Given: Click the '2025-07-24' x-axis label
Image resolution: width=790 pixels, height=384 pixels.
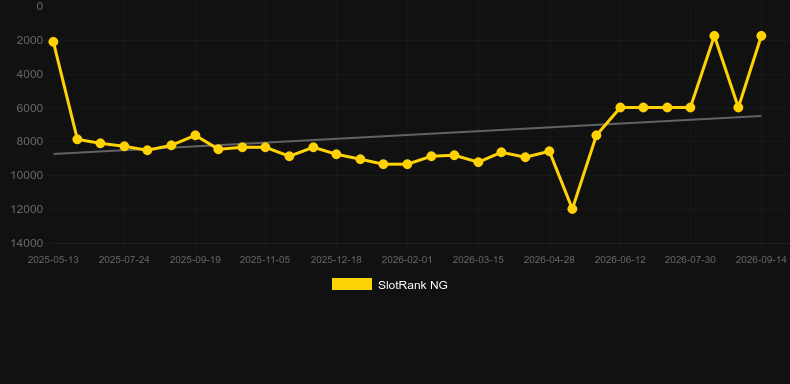Looking at the screenshot, I should [124, 260].
